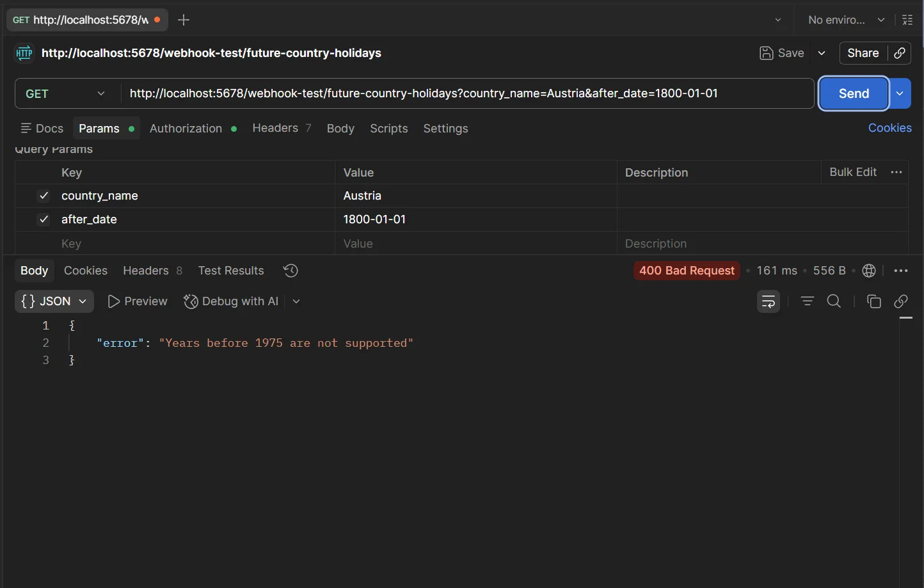Open the environment quick look icon
924x588 pixels.
907,20
